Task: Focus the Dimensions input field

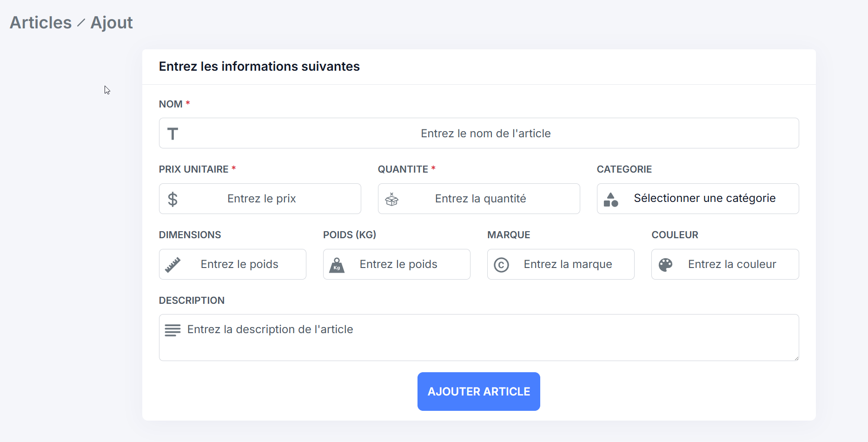Action: point(232,264)
